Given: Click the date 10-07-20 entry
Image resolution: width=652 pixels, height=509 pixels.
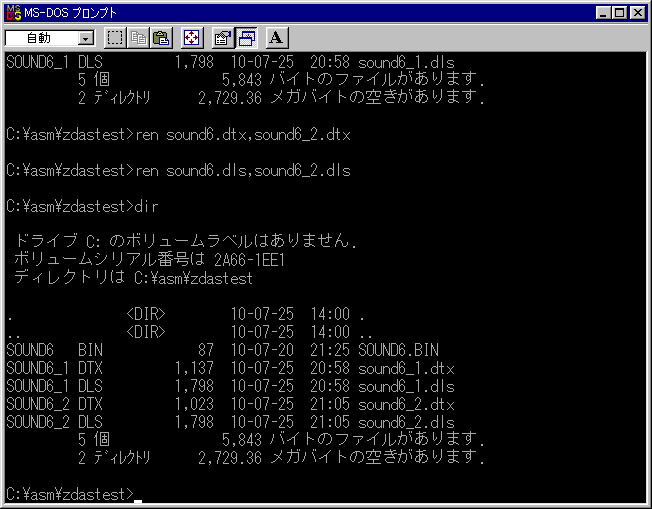Looking at the screenshot, I should [262, 350].
